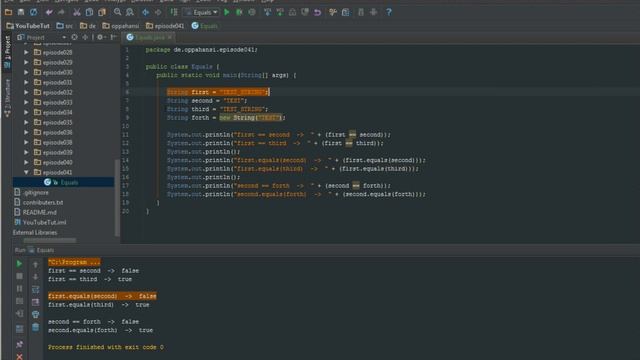Image resolution: width=640 pixels, height=360 pixels.
Task: Open YouTubeTut.iml in the project tree
Action: coord(40,222)
